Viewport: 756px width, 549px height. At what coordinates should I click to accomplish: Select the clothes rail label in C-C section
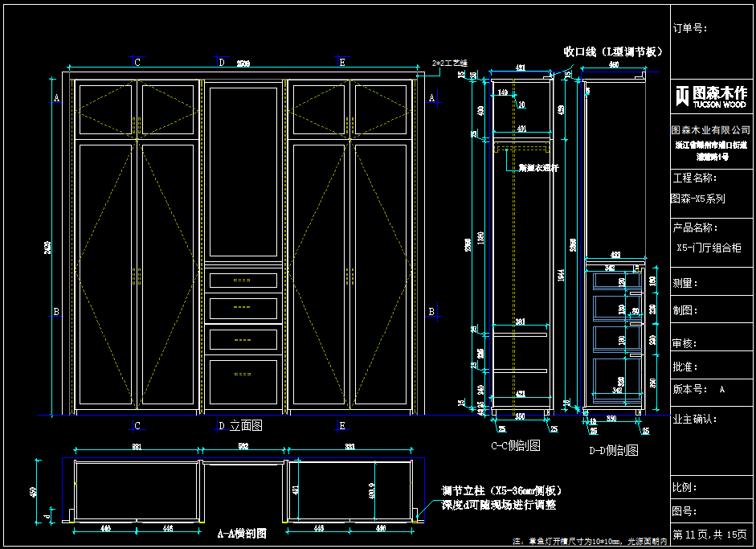[x=538, y=168]
